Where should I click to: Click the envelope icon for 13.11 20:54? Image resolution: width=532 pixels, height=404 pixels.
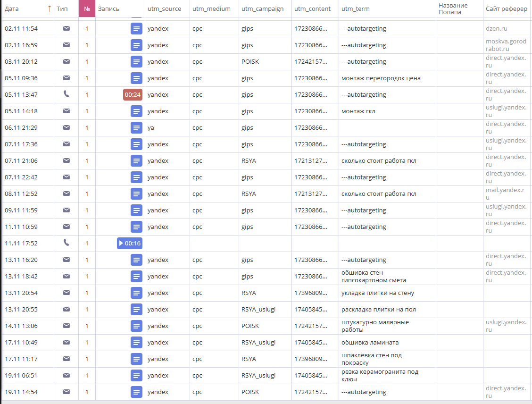click(x=66, y=293)
